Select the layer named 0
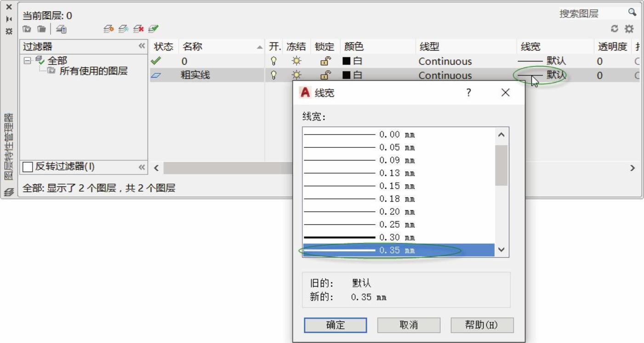The image size is (644, 343). point(184,61)
